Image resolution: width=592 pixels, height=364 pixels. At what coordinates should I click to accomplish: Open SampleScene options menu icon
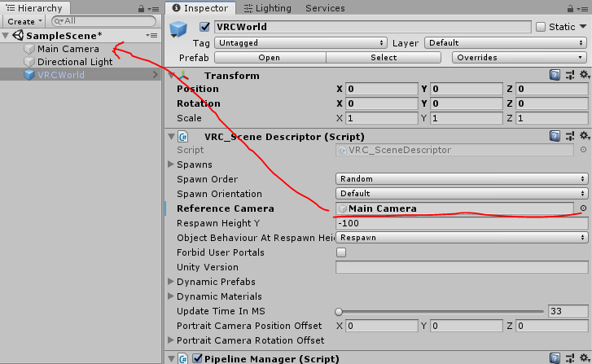(151, 36)
